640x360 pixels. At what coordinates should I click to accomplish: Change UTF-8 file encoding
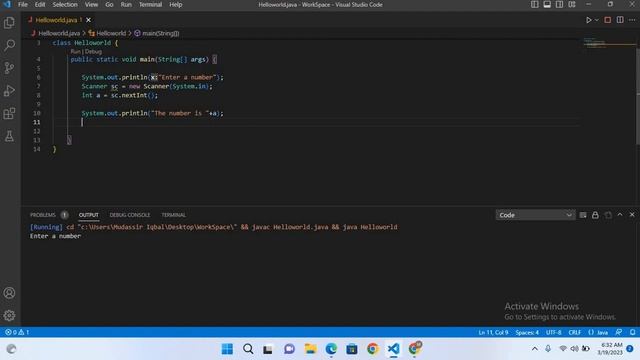[553, 332]
